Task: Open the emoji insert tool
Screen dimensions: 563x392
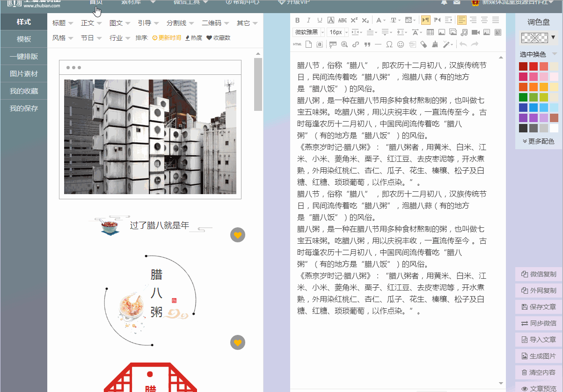Action: coord(401,44)
